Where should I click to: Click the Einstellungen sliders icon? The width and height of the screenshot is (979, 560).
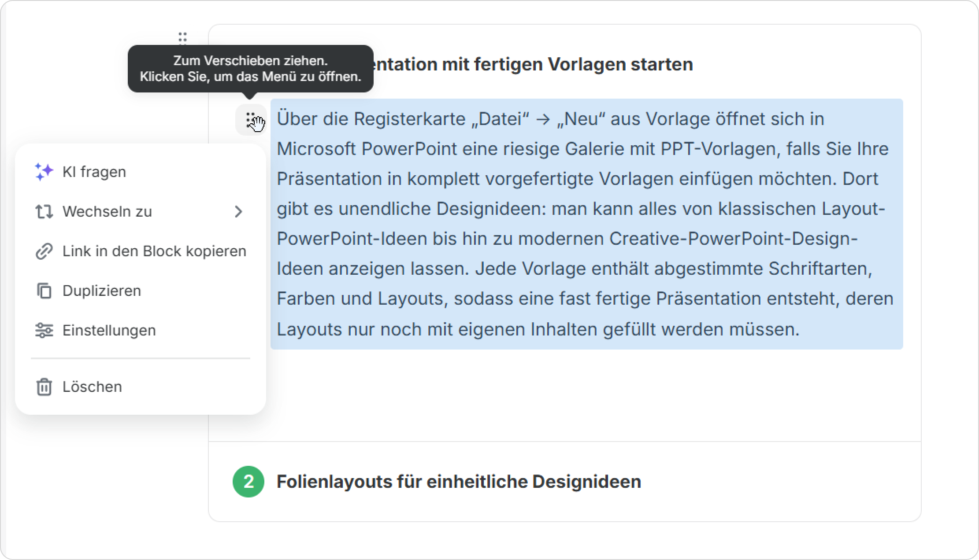pos(44,331)
